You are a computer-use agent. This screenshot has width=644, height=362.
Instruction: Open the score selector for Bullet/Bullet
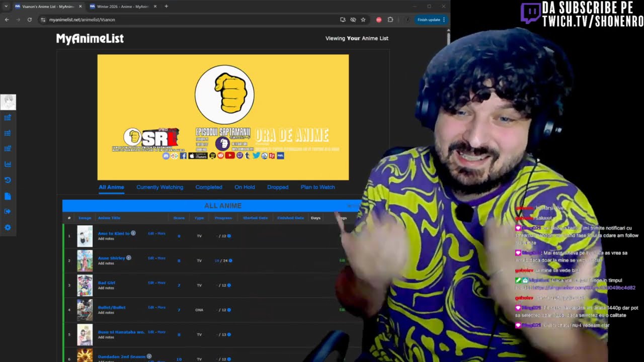pyautogui.click(x=179, y=310)
